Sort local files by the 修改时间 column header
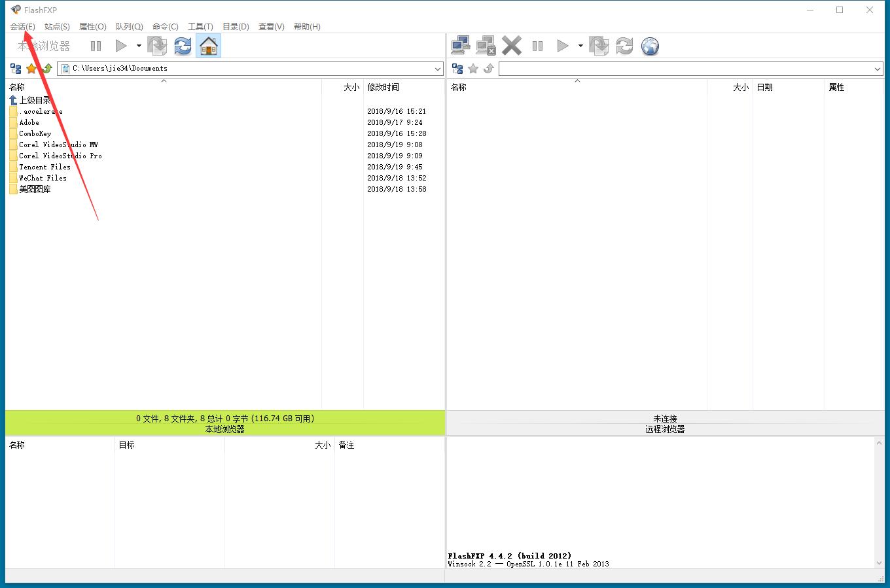The width and height of the screenshot is (890, 588). tap(404, 87)
